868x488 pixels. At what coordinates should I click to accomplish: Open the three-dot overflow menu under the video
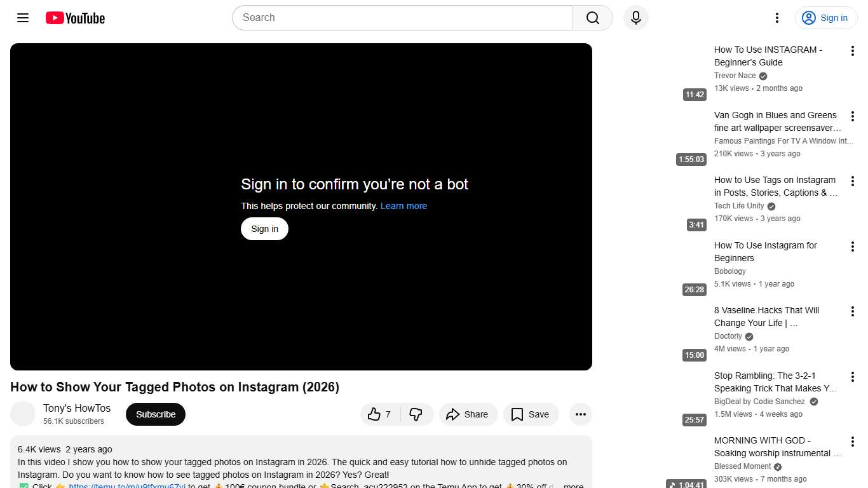(x=580, y=414)
